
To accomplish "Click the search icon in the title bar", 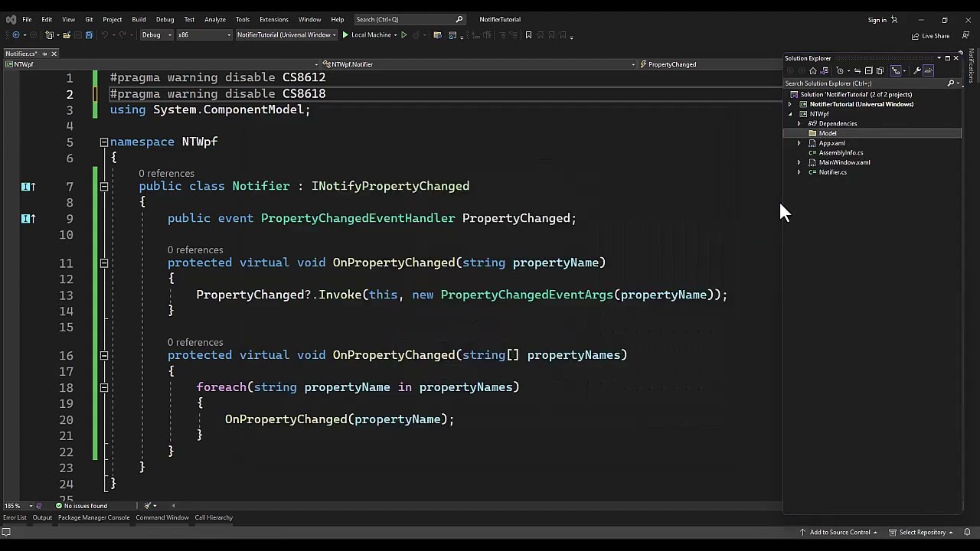I will click(x=459, y=19).
